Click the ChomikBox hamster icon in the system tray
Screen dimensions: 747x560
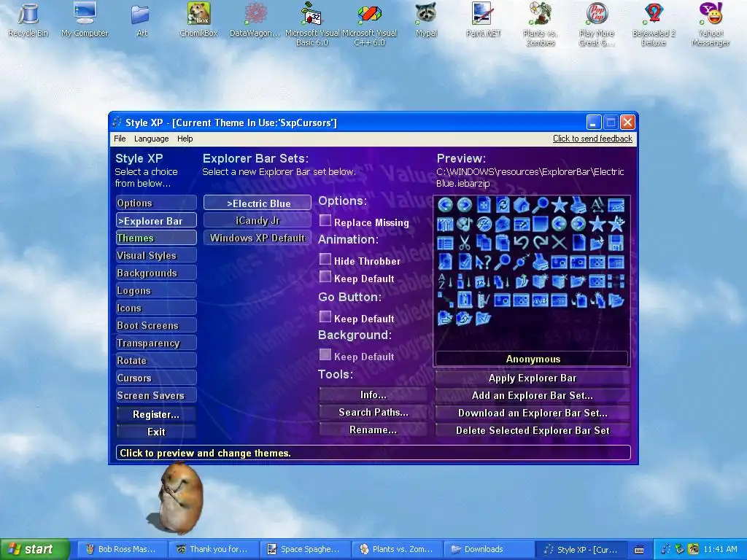694,549
